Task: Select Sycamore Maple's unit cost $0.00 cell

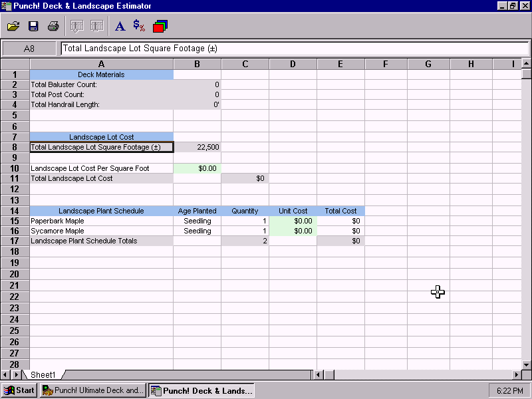Action: (293, 231)
